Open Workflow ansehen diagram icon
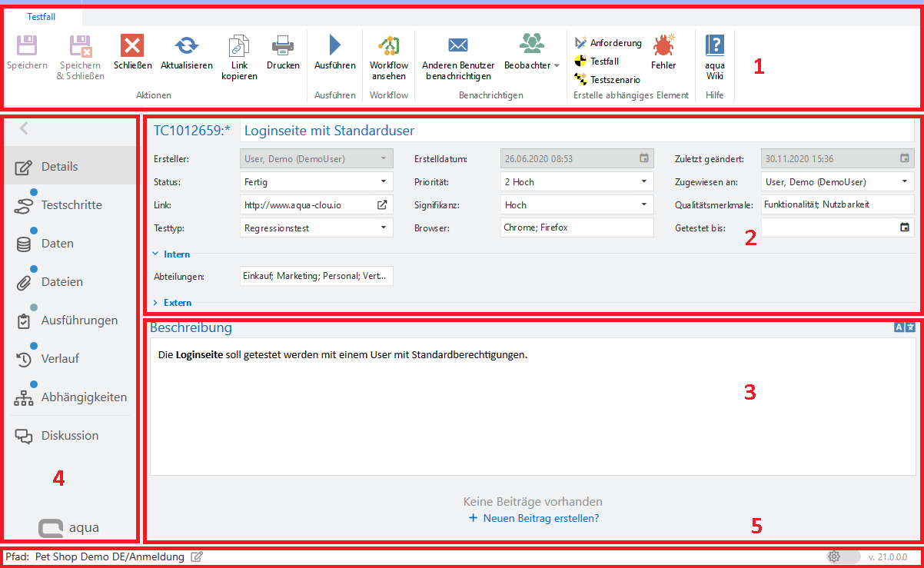 (x=388, y=46)
